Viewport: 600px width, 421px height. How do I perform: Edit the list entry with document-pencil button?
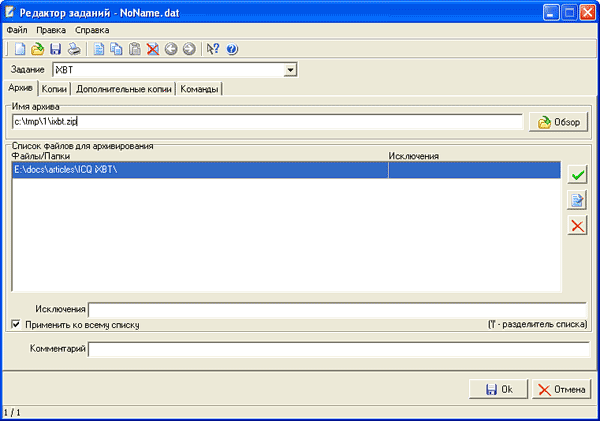[x=577, y=200]
